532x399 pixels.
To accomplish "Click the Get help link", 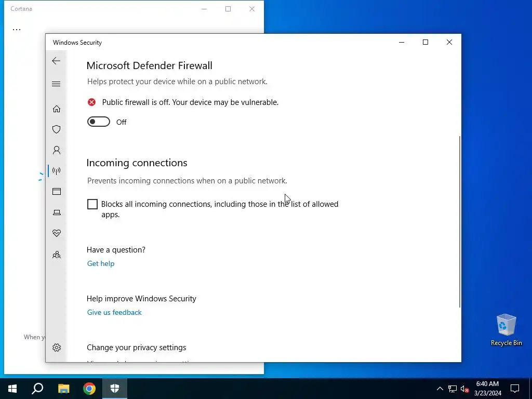I will pos(101,263).
